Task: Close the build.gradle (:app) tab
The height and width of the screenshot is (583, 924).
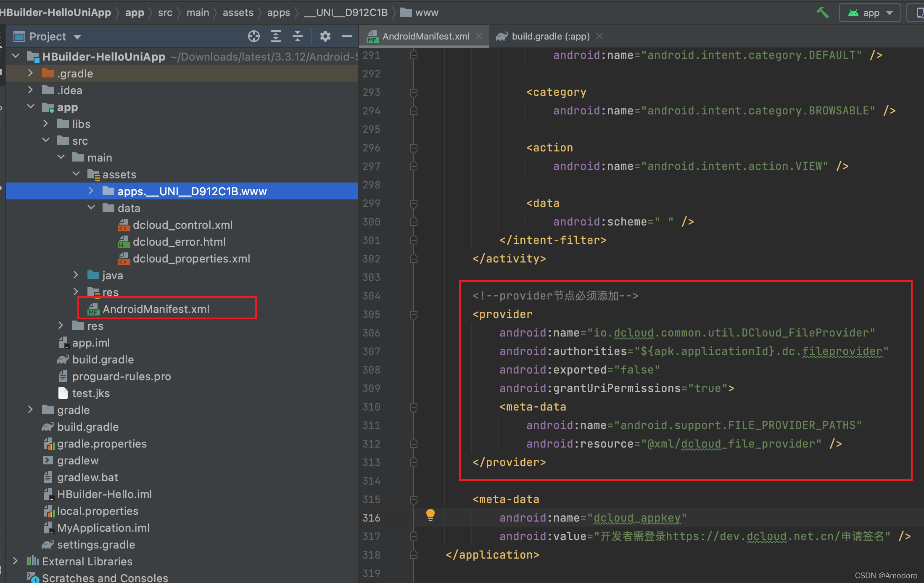Action: point(600,37)
